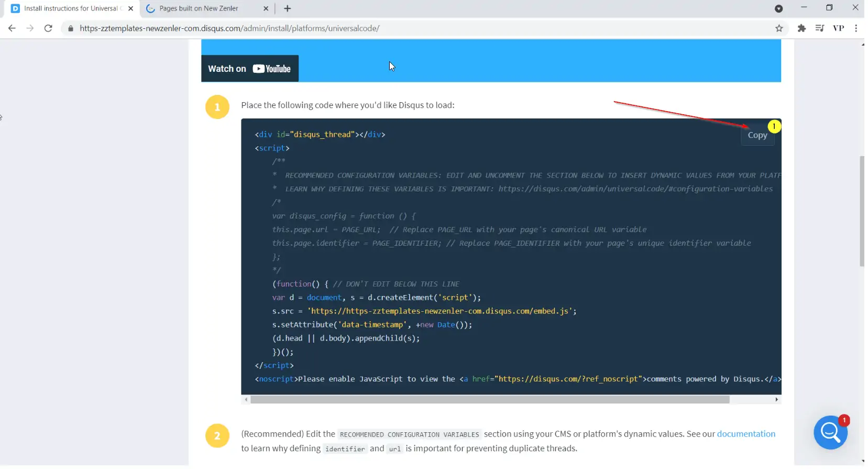Image resolution: width=868 pixels, height=469 pixels.
Task: Reload the Disqus install page
Action: [48, 28]
